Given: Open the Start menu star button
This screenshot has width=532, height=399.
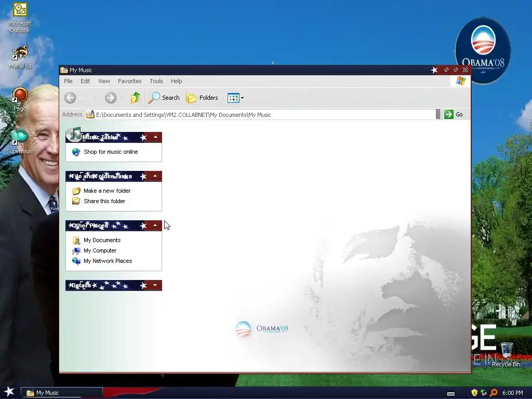Looking at the screenshot, I should [x=9, y=392].
